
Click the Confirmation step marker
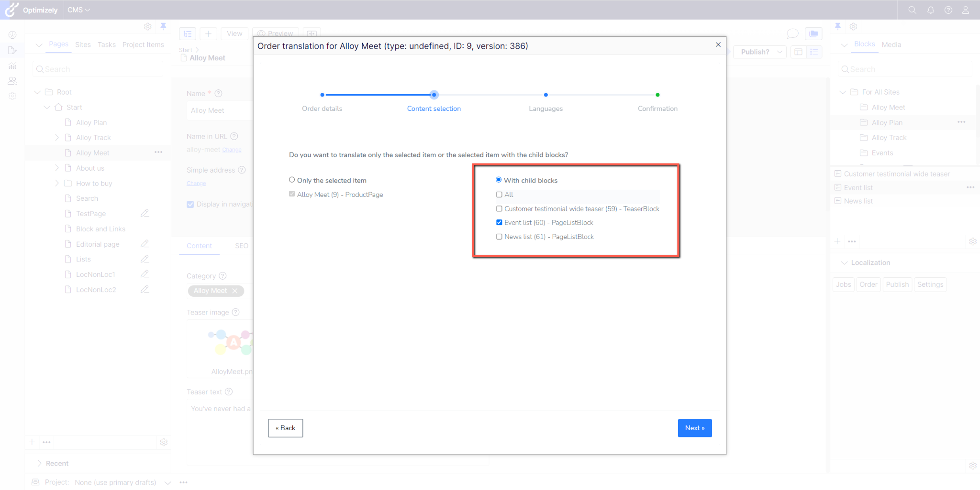(657, 95)
